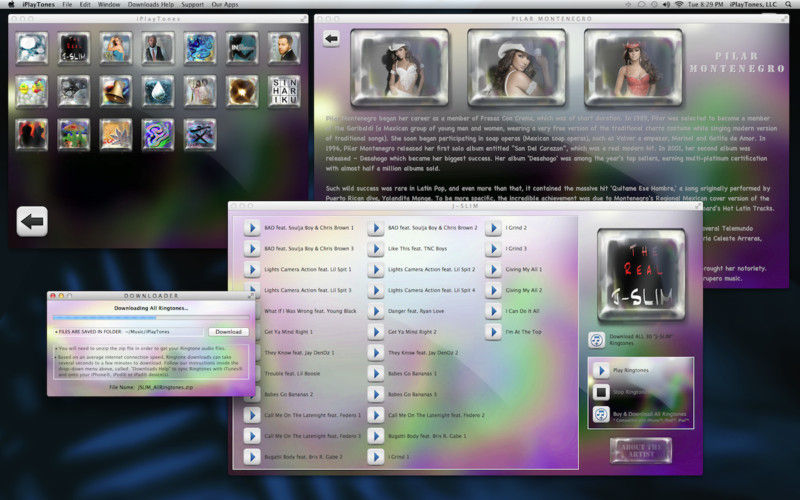Click the Play Ringtones button

coord(601,370)
